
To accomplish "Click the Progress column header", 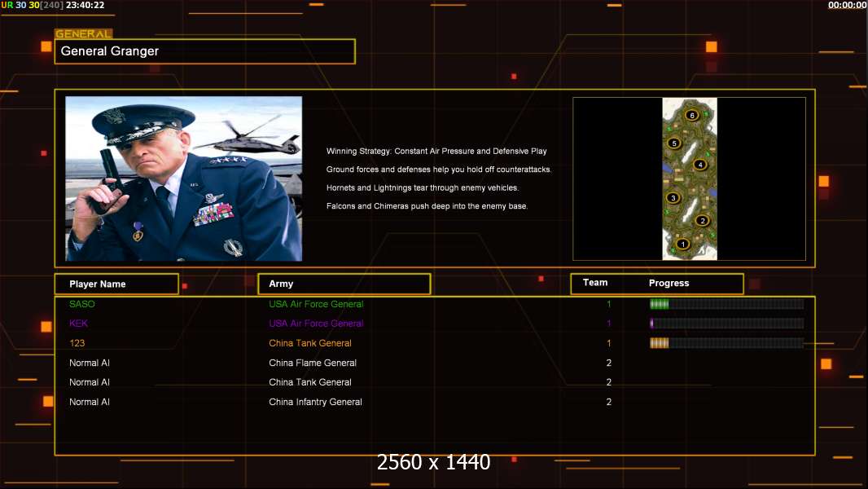I will (x=669, y=284).
